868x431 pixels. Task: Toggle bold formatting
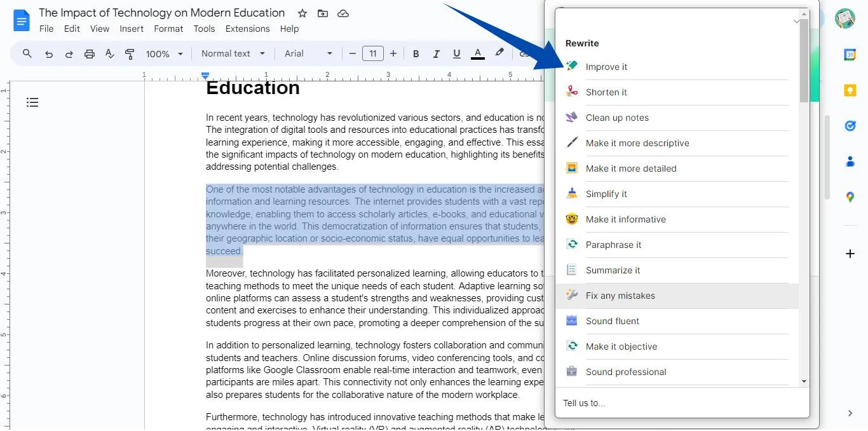[416, 53]
